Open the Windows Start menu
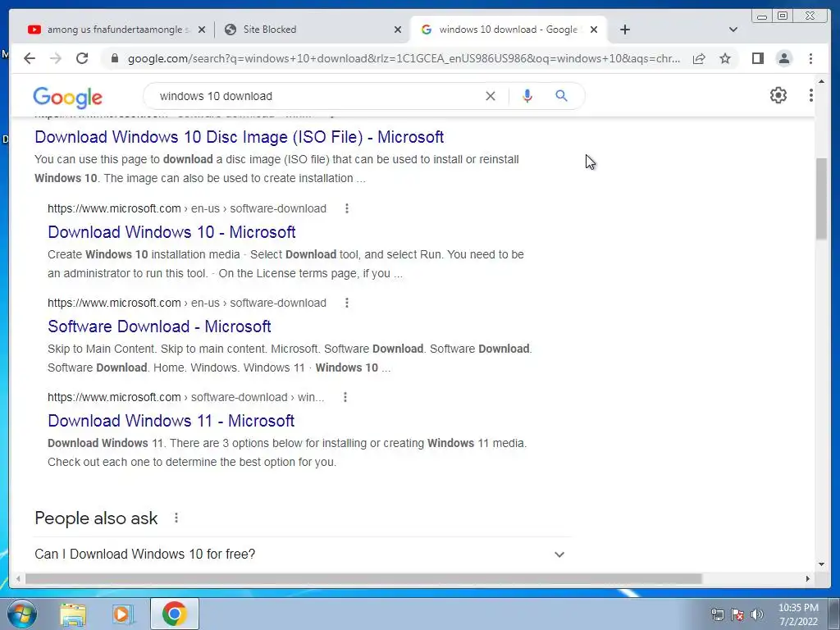This screenshot has height=630, width=840. point(22,614)
